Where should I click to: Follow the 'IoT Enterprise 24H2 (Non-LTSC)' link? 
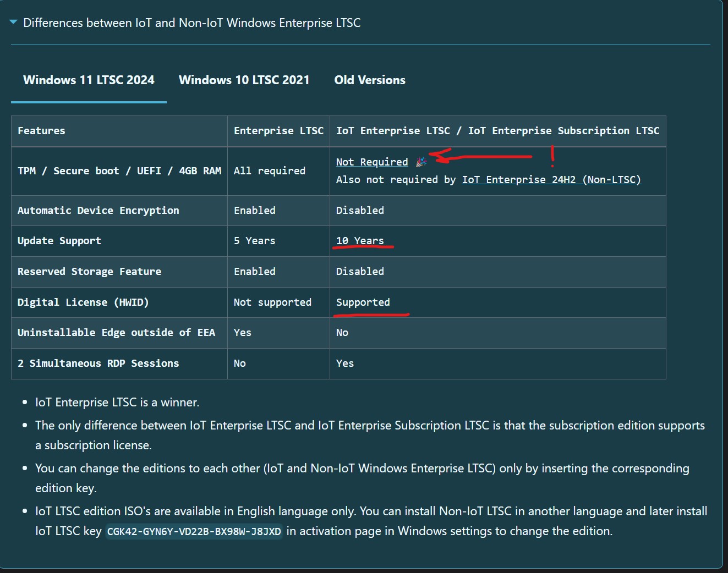coord(551,180)
